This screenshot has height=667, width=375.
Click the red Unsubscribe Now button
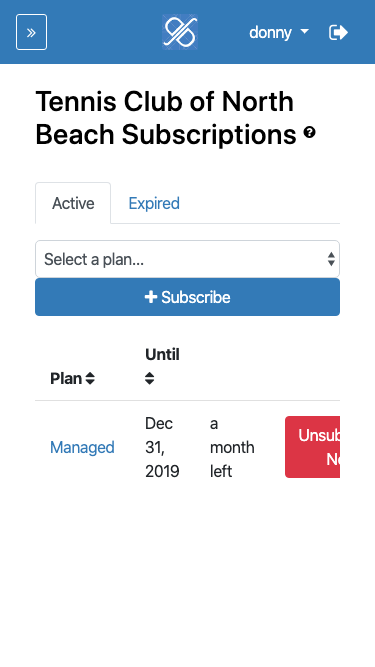click(x=312, y=447)
